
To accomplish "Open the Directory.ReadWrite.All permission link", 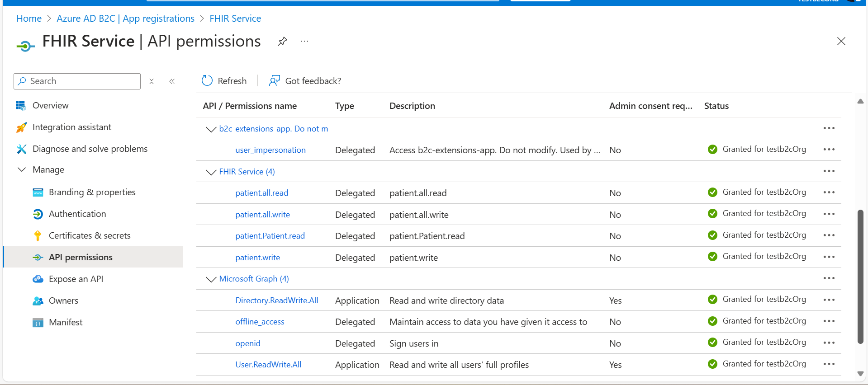I will pos(277,300).
